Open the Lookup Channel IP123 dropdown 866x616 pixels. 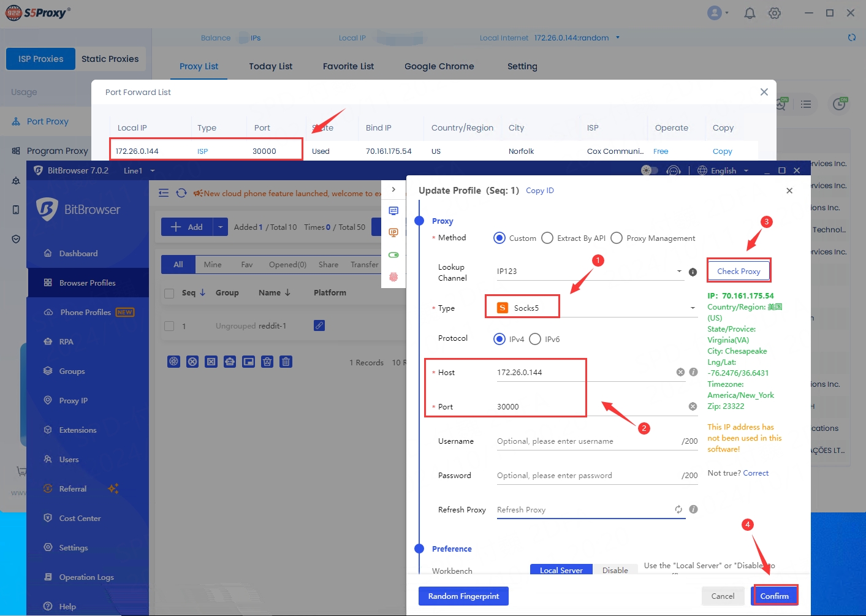click(x=679, y=271)
